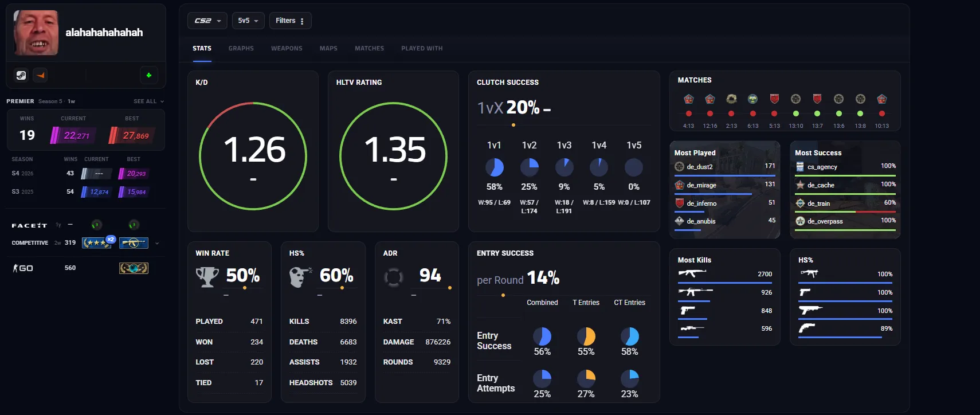Image resolution: width=980 pixels, height=415 pixels.
Task: Open the match with score 4:13
Action: point(689,112)
